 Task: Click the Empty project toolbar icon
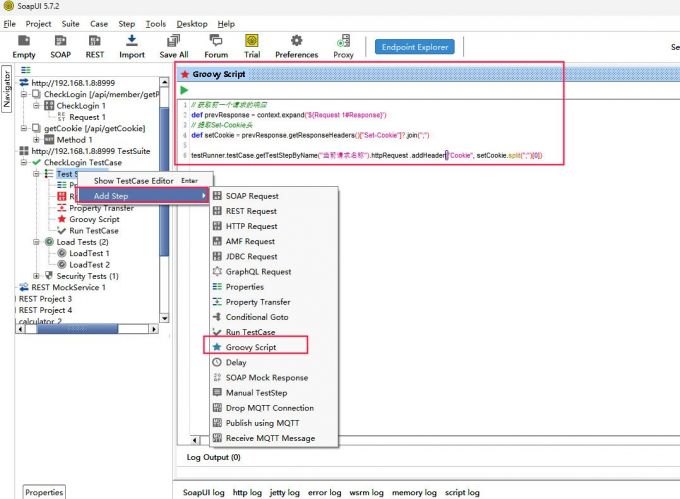pyautogui.click(x=24, y=47)
